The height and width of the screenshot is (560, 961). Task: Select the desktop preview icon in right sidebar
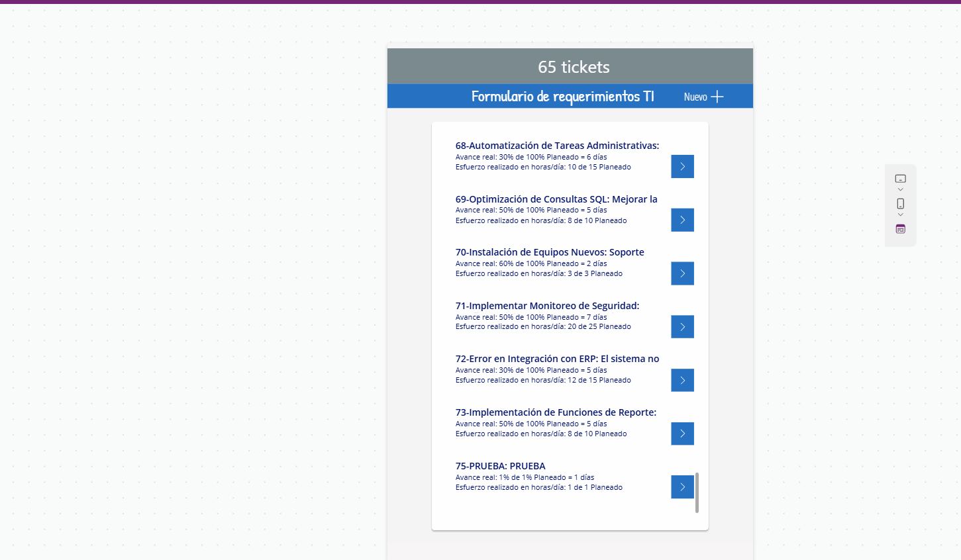pos(900,177)
